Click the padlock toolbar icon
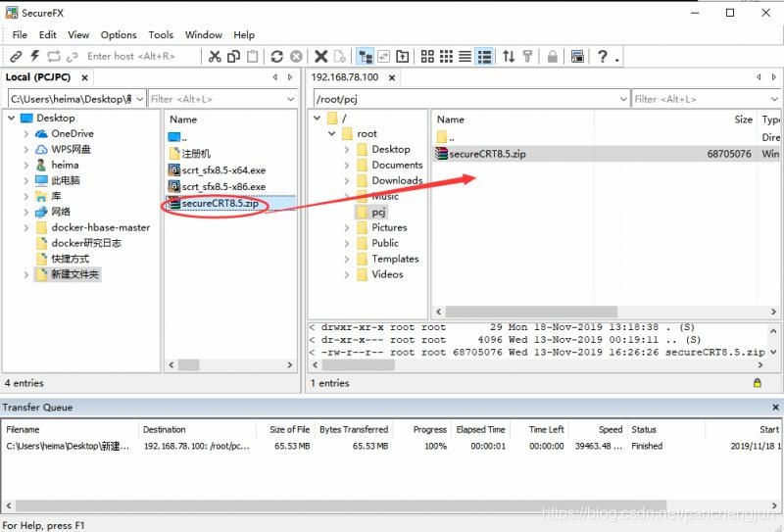Screen dimensions: 784x532 [552, 57]
